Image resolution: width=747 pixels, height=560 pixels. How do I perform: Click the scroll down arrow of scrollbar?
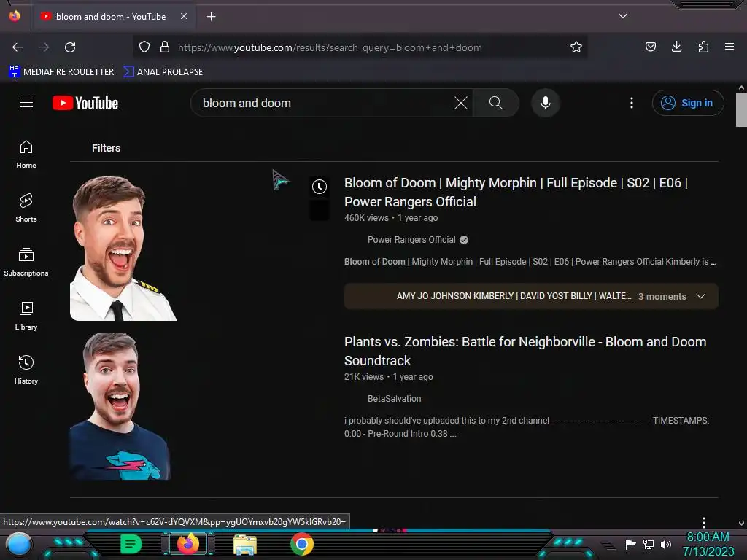pos(741,524)
